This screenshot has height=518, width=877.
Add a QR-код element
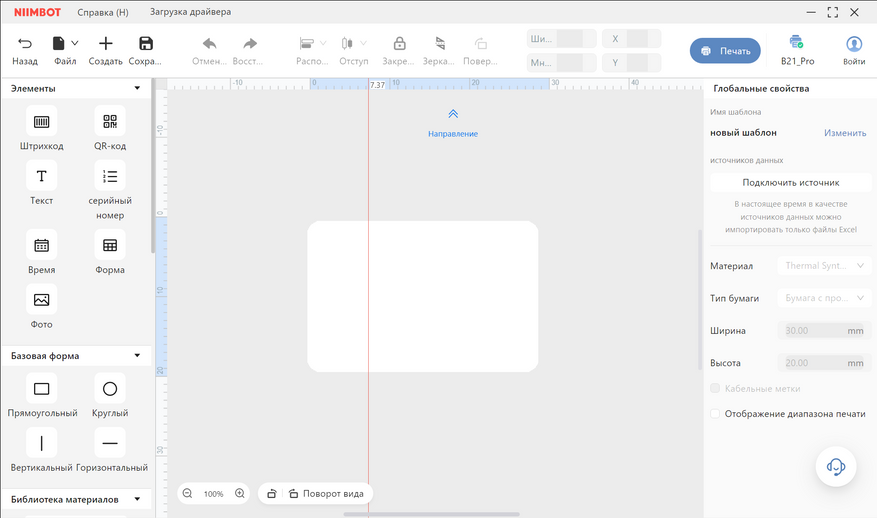pos(110,122)
